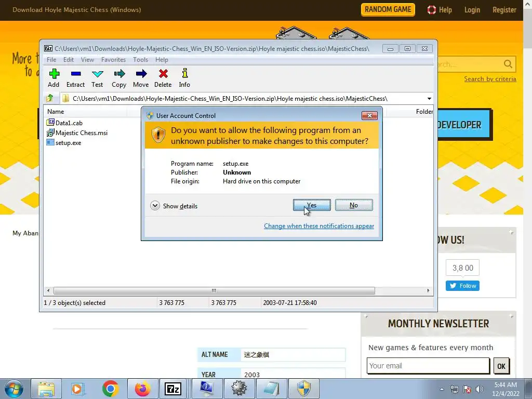This screenshot has height=399, width=532.
Task: Click the Copy toolbar icon in 7-Zip
Action: [x=119, y=78]
